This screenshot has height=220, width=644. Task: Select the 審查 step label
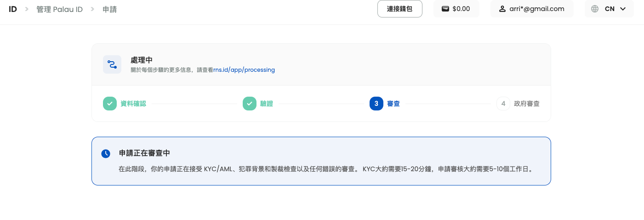393,104
